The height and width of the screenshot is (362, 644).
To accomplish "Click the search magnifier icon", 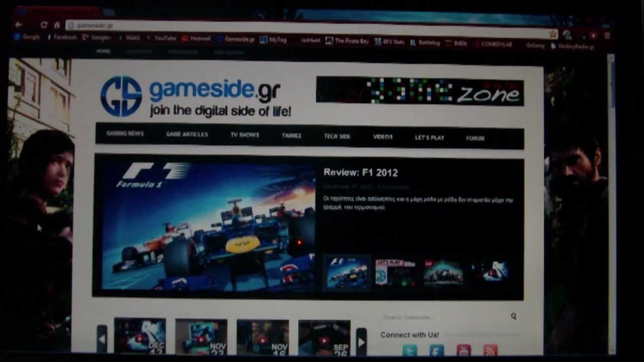I will coord(513,316).
